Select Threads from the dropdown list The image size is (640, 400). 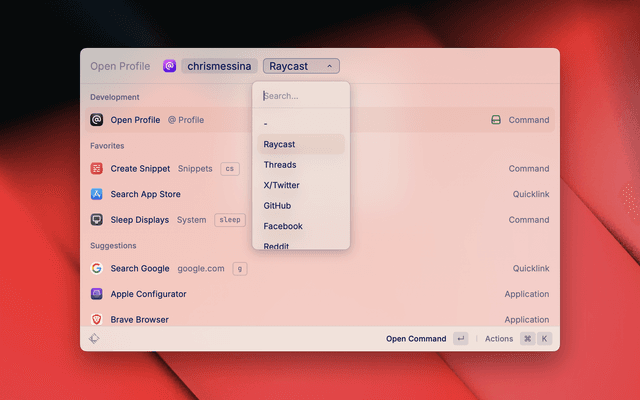point(280,165)
